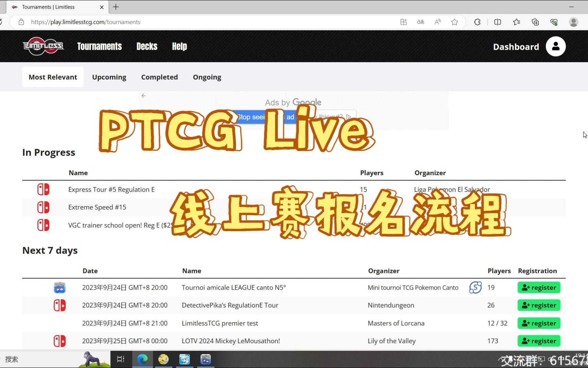Open Express Tour #5 Regulation E tournament
This screenshot has height=368, width=588.
click(x=111, y=189)
